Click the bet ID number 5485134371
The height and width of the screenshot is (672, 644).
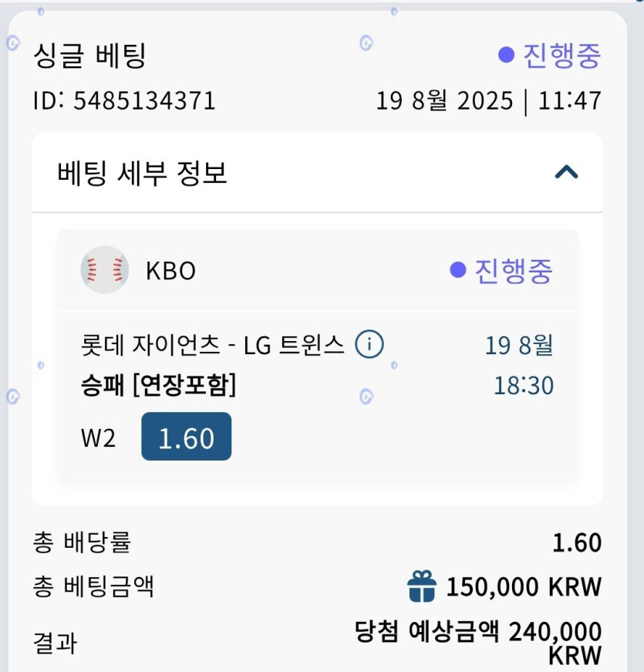(x=144, y=100)
